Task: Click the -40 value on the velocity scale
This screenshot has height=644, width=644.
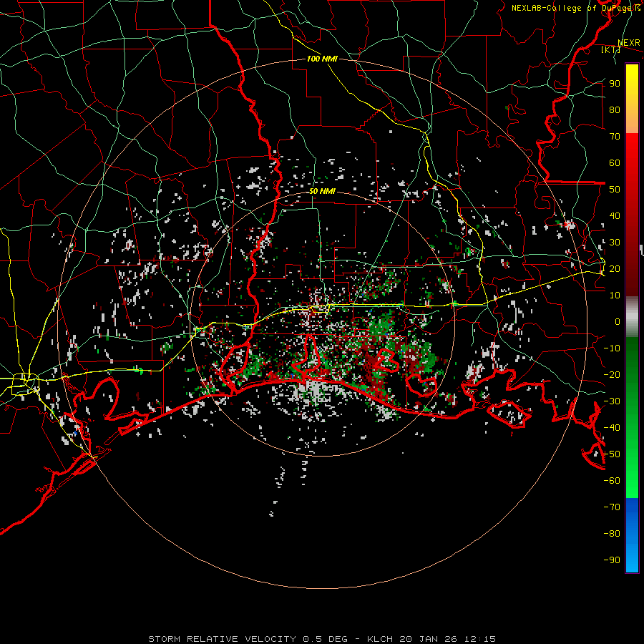Action: pos(612,428)
